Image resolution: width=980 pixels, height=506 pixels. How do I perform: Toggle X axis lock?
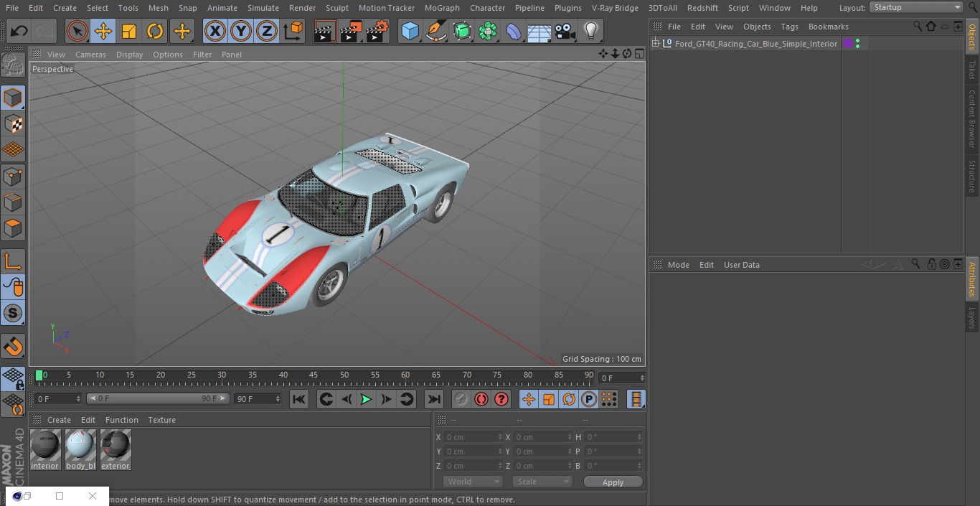pyautogui.click(x=215, y=31)
